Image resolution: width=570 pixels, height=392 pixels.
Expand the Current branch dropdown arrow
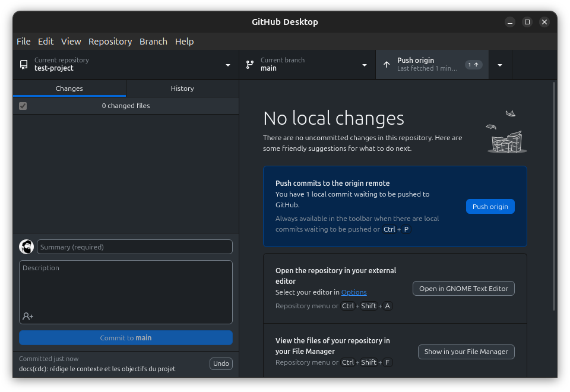[364, 65]
